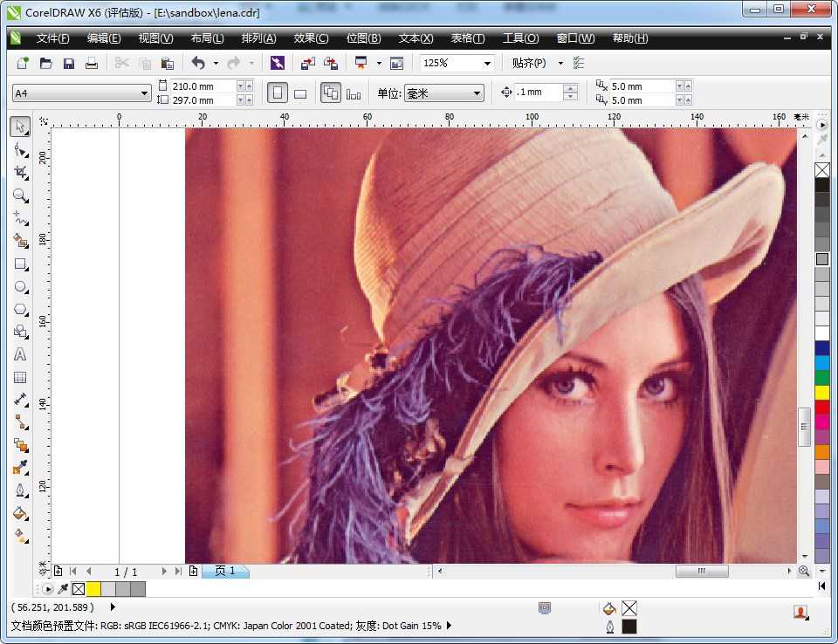Pick the red swatch in color palette

click(822, 407)
